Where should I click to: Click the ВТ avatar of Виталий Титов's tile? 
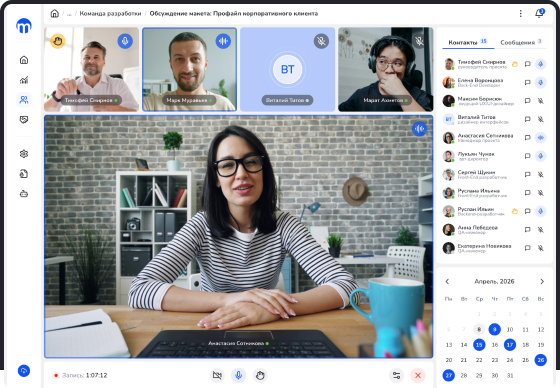coord(288,69)
